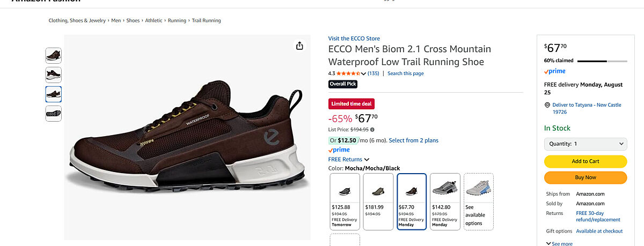This screenshot has height=246, width=644.
Task: Click the star rating icons
Action: tap(348, 73)
